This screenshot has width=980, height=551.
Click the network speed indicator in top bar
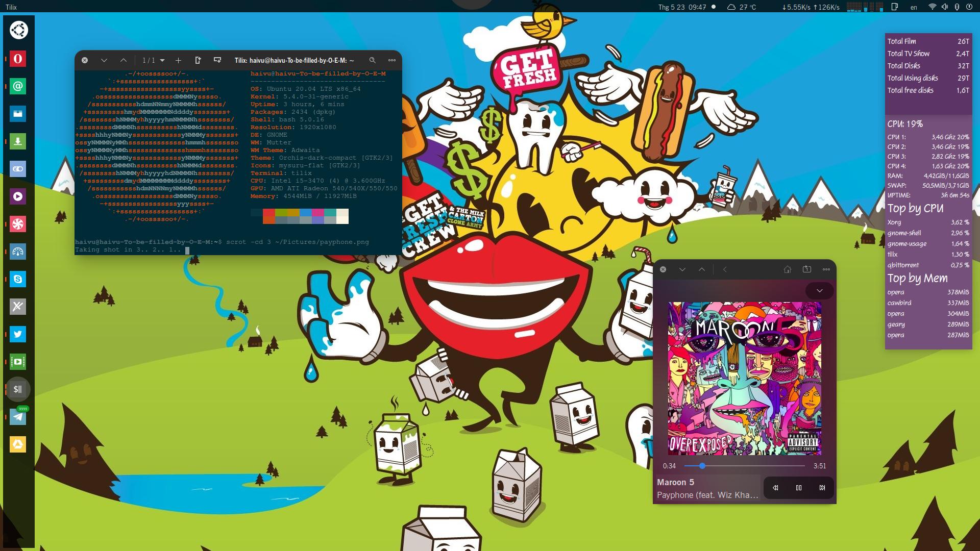(811, 7)
